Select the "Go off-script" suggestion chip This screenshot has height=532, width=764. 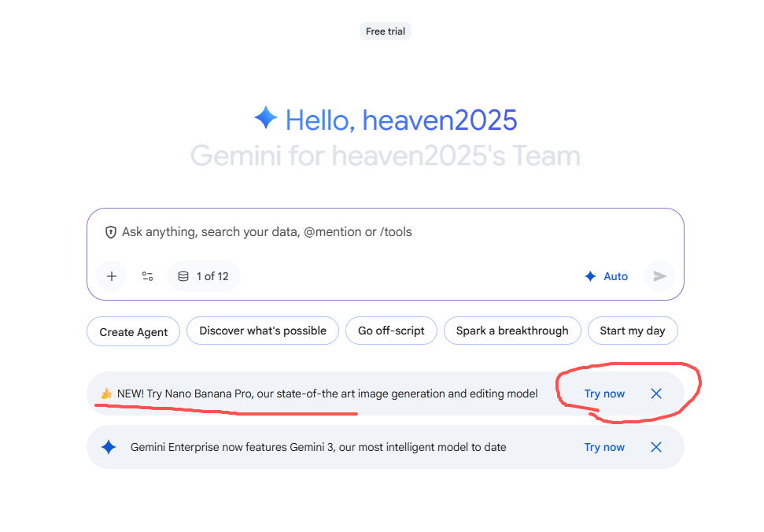(x=391, y=331)
